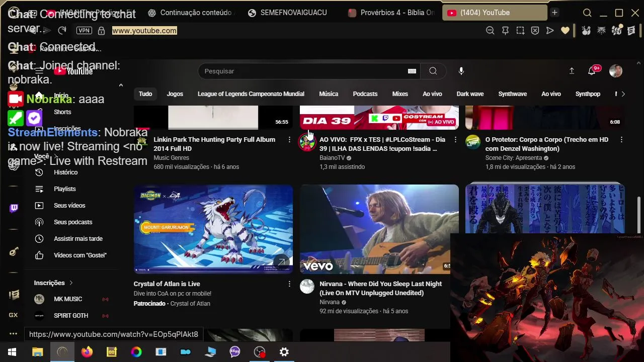Image resolution: width=644 pixels, height=362 pixels.
Task: Open Histórico in the sidebar
Action: coord(65,172)
